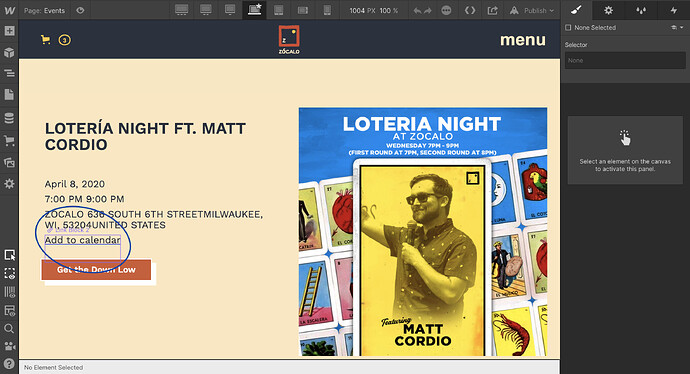Open the Page: Events selector
This screenshot has width=690, height=374.
[44, 10]
